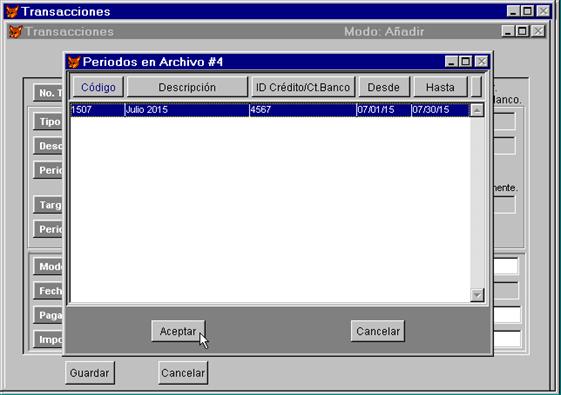Minimize the outer Transacciones window

tap(513, 11)
